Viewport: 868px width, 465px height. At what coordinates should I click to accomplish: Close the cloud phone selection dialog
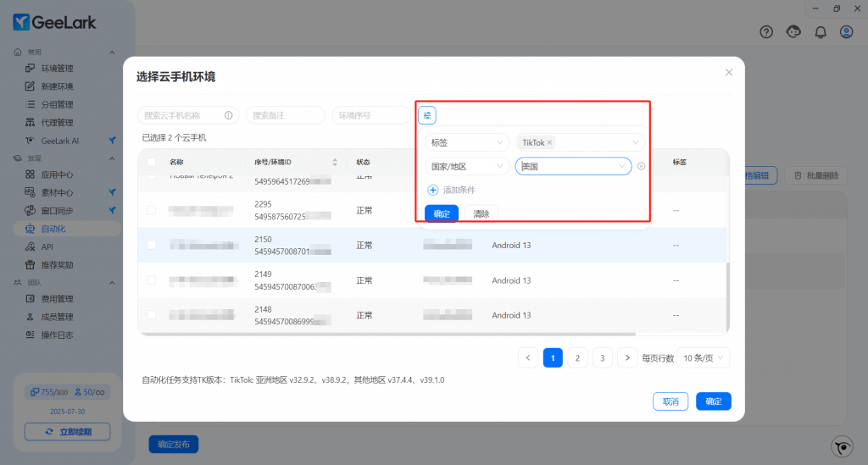click(728, 73)
